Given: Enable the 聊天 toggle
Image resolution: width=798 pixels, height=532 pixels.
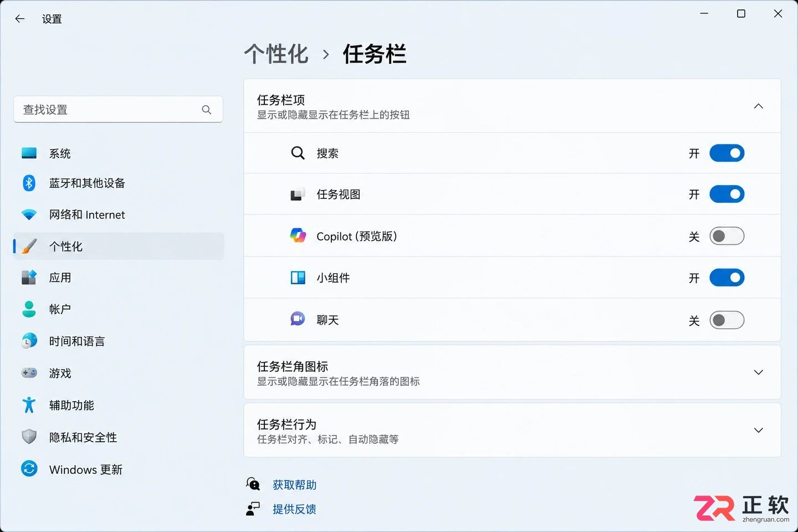Looking at the screenshot, I should click(727, 320).
